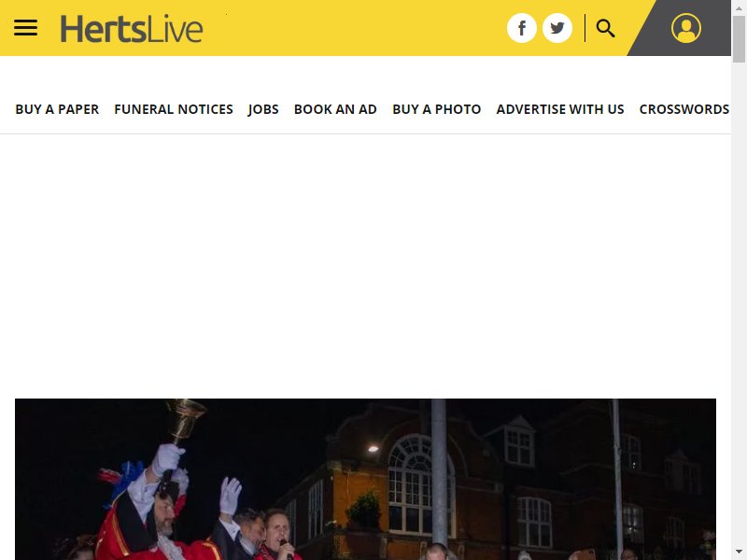Viewport: 747px width, 560px height.
Task: Open Book an Ad page
Action: coord(335,109)
